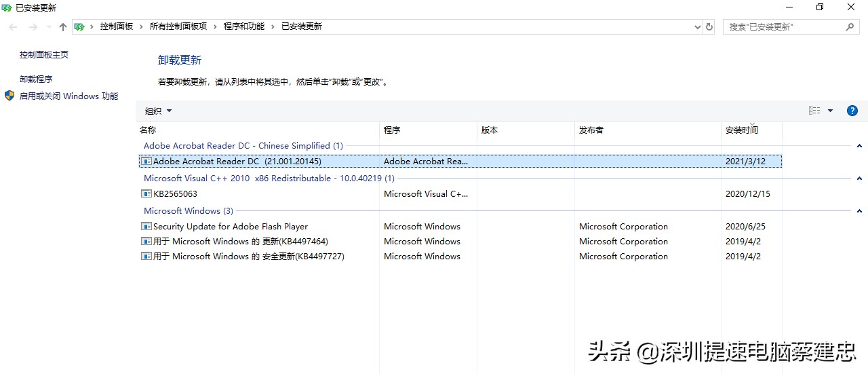Click the 2021/3/12 install date cell
The image size is (868, 374).
(745, 161)
